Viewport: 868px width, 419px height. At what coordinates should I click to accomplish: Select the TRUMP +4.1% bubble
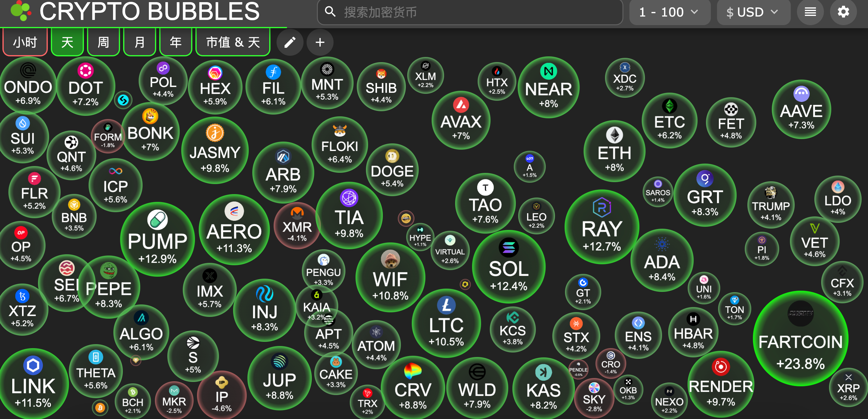tap(771, 205)
